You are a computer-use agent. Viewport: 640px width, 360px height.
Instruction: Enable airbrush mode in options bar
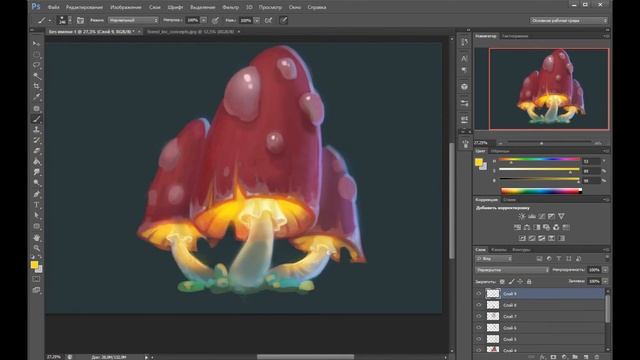tap(268, 20)
